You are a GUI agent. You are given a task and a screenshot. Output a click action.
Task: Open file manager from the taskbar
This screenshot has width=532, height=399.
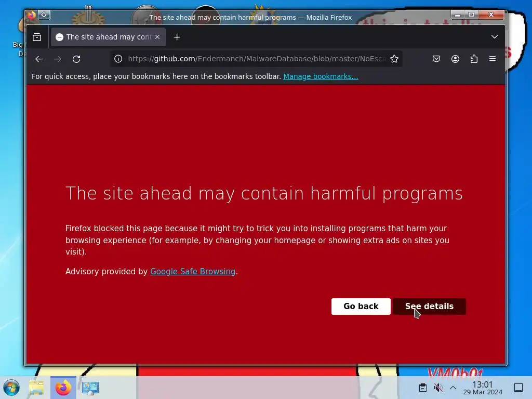[x=36, y=388]
